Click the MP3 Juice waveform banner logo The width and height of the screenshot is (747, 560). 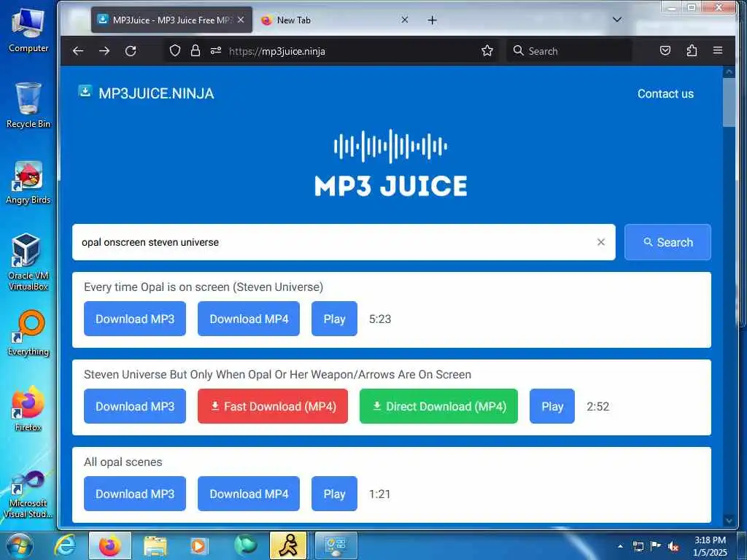pyautogui.click(x=391, y=163)
